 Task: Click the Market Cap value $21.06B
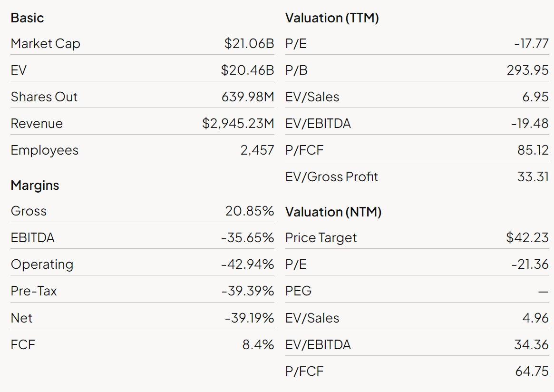click(249, 44)
